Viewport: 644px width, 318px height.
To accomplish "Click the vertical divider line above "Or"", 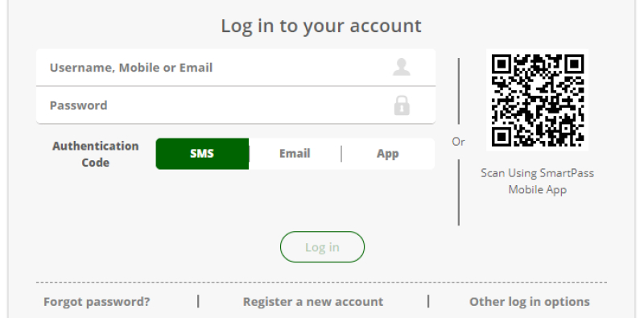I will tap(459, 91).
